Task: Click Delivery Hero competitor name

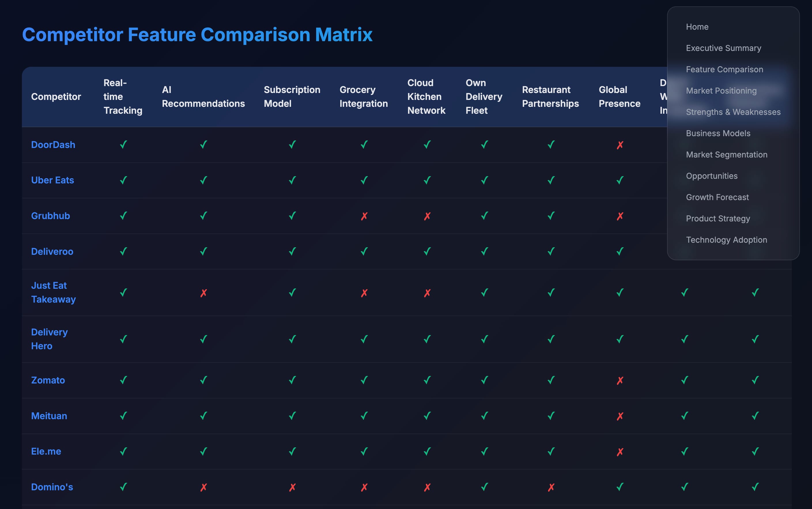Action: [x=49, y=339]
